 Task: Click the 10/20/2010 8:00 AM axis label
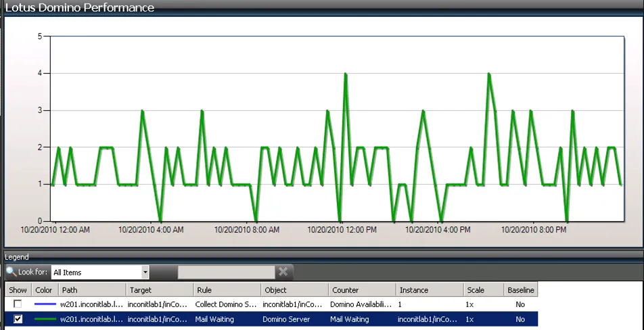click(246, 230)
